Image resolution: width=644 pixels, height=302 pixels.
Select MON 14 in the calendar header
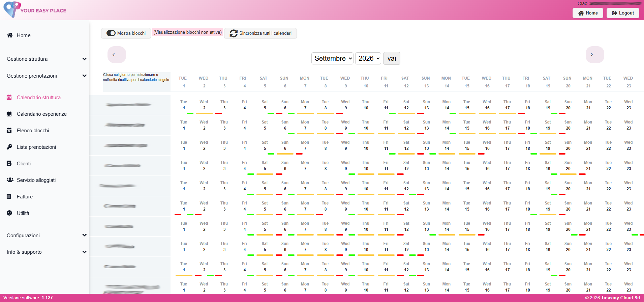point(447,82)
